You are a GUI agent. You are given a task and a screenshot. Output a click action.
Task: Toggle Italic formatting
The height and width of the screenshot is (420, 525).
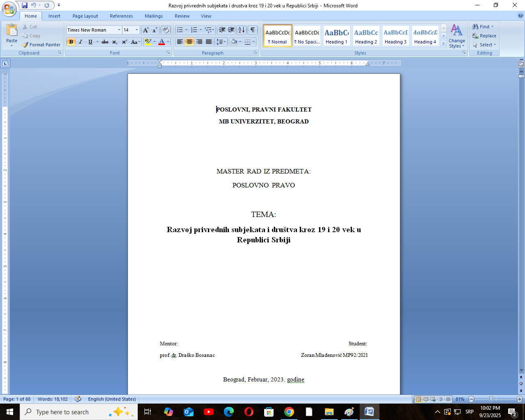coord(80,42)
